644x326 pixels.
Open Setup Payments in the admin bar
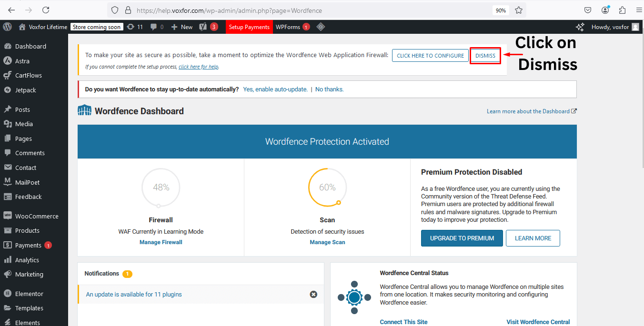pos(249,27)
